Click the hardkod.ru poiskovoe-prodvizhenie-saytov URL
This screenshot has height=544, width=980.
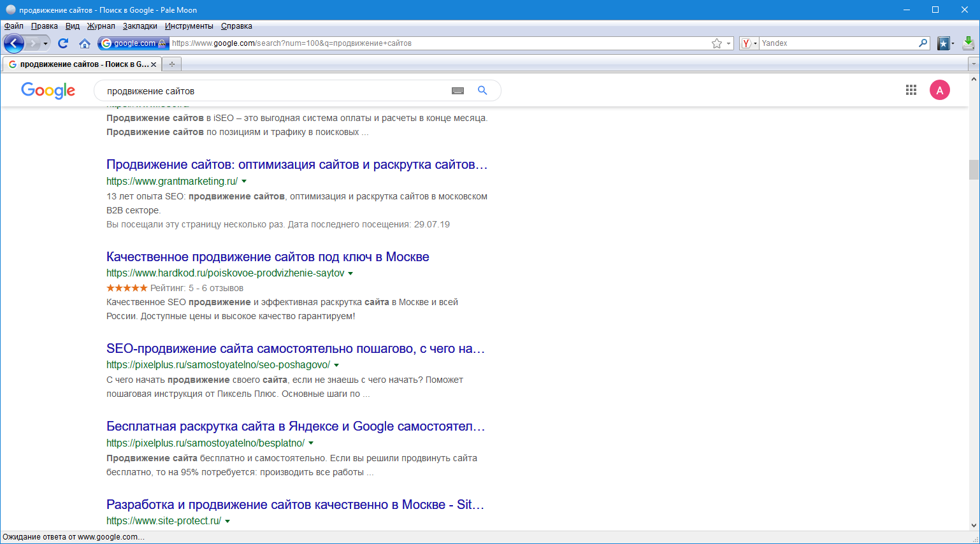tap(226, 273)
